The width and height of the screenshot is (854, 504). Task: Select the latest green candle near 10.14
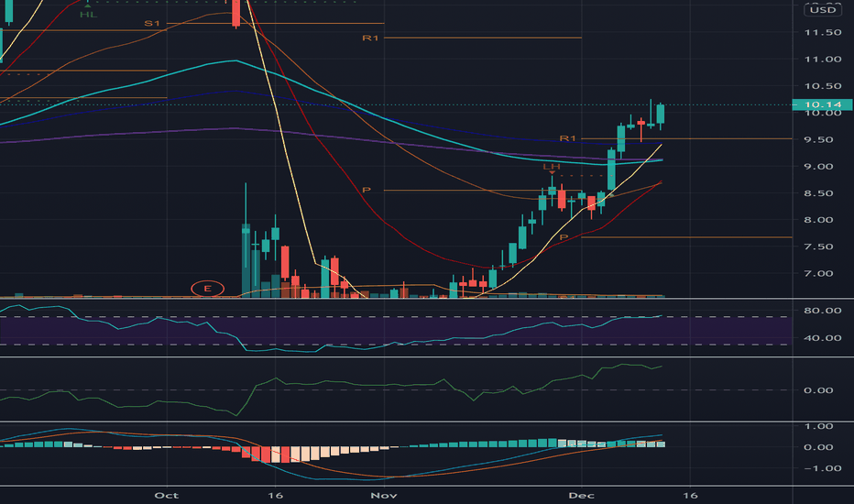coord(661,114)
